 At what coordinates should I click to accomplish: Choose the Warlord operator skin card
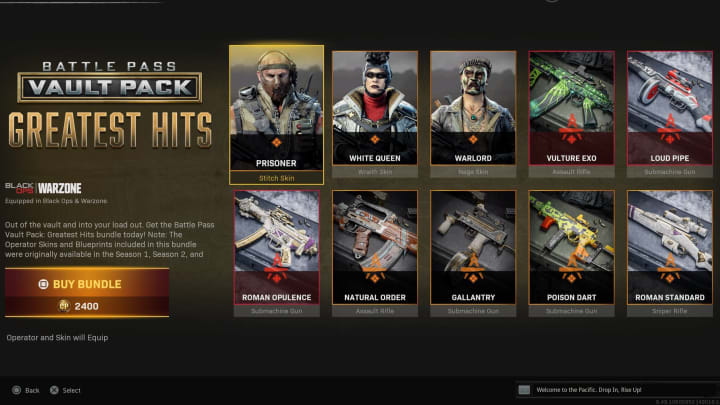(473, 114)
